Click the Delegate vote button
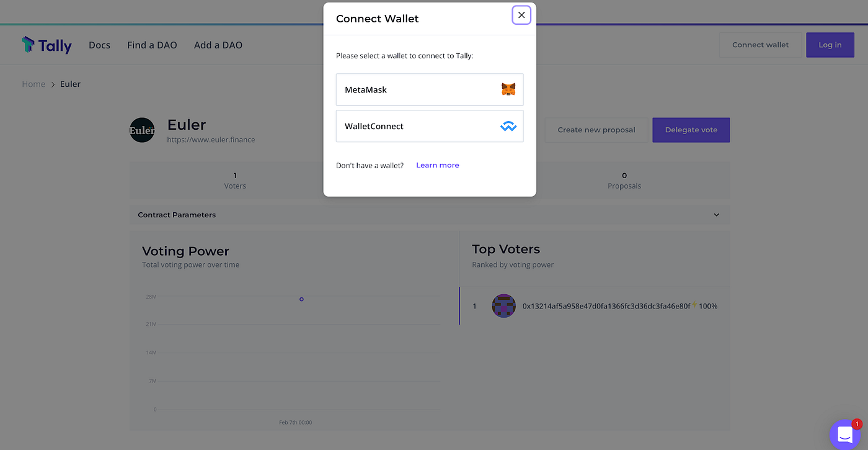Screen dimensions: 868x450 691,130
